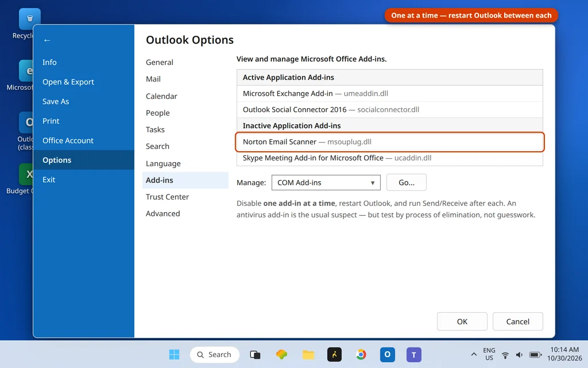Screen dimensions: 588x368
Task: Open the clock showing 10:14 AM
Action: [564, 354]
